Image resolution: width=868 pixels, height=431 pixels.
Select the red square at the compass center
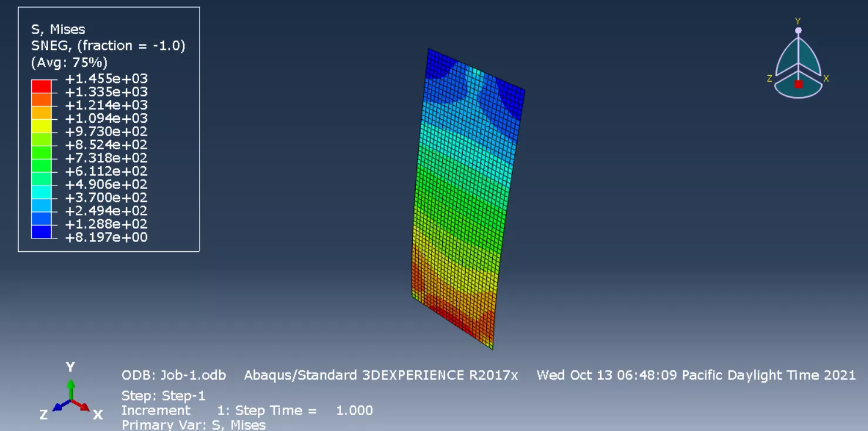(798, 85)
